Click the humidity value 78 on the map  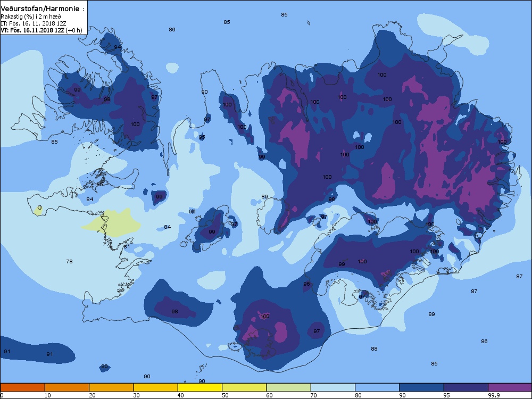pyautogui.click(x=69, y=261)
